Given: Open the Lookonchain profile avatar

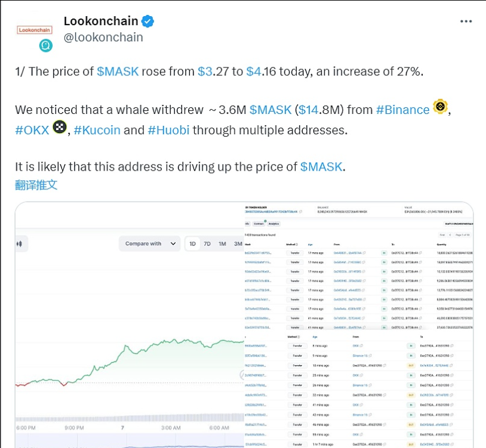Looking at the screenshot, I should click(34, 29).
